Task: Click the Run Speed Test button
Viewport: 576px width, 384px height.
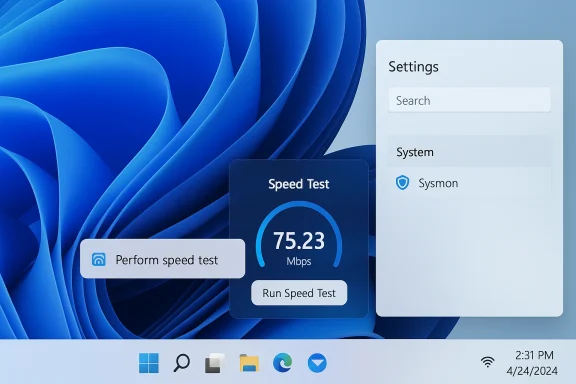Action: click(x=299, y=293)
